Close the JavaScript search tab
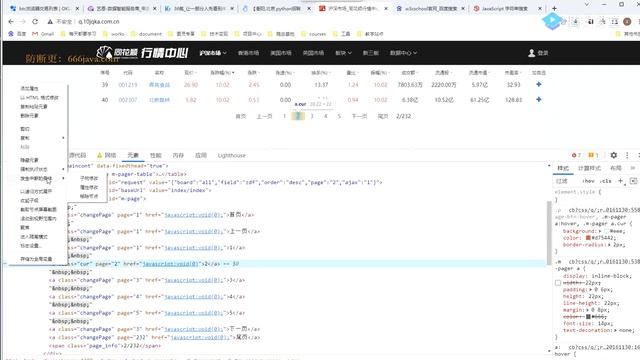The width and height of the screenshot is (640, 360). (540, 8)
